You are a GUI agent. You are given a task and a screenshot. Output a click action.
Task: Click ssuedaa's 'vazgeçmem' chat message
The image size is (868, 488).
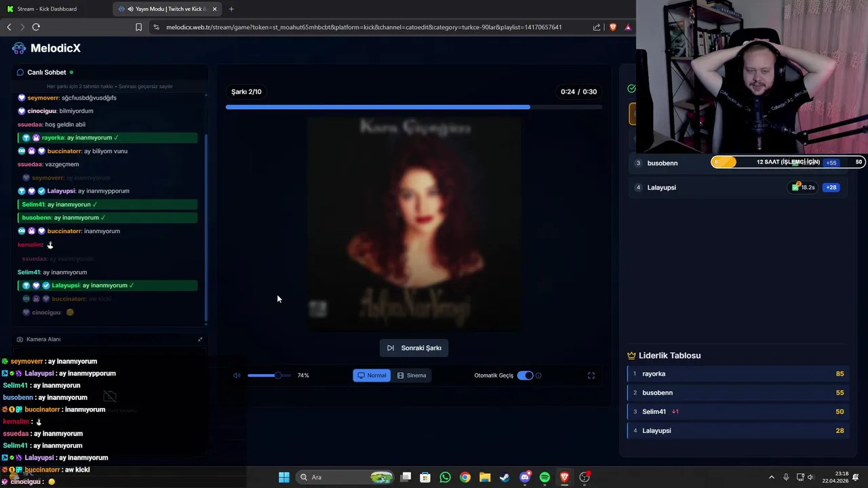(x=48, y=165)
